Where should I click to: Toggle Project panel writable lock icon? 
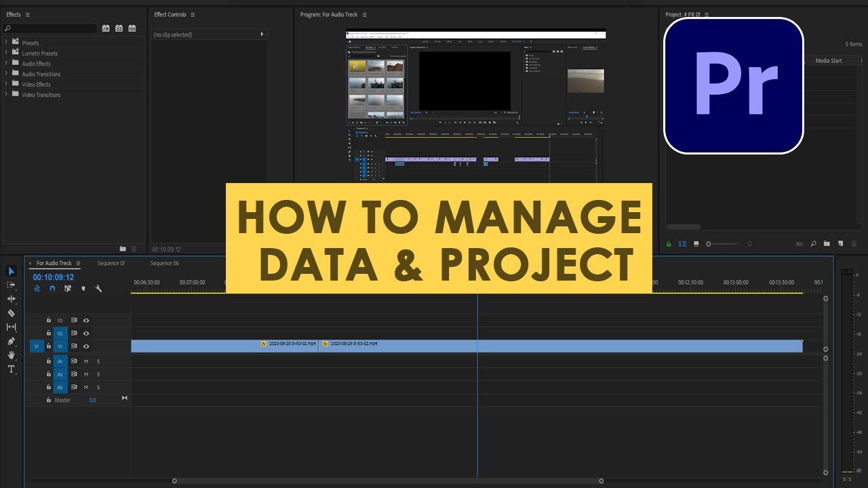point(669,244)
